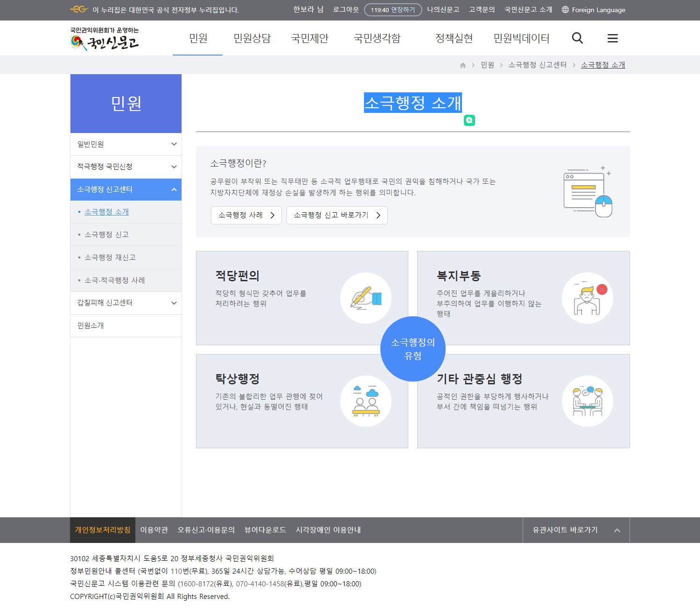
Task: Click the 적당편의 pencil illustration icon
Action: coord(366,298)
